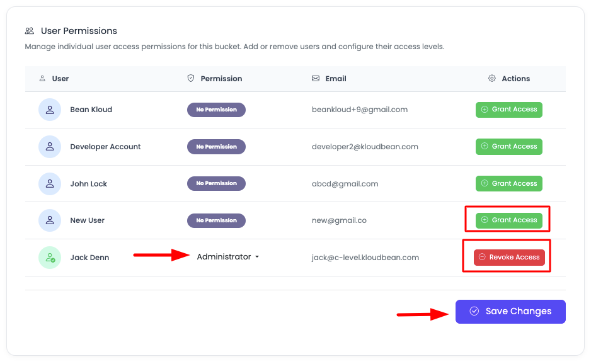Click Bean Kloud's No Permission badge

(x=216, y=110)
